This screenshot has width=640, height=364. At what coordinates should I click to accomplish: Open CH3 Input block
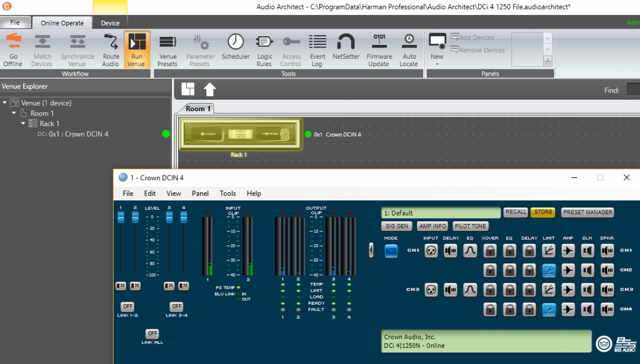tap(431, 290)
